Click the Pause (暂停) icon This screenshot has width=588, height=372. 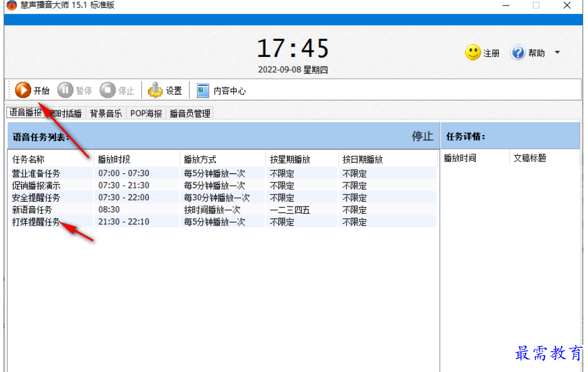[x=66, y=91]
